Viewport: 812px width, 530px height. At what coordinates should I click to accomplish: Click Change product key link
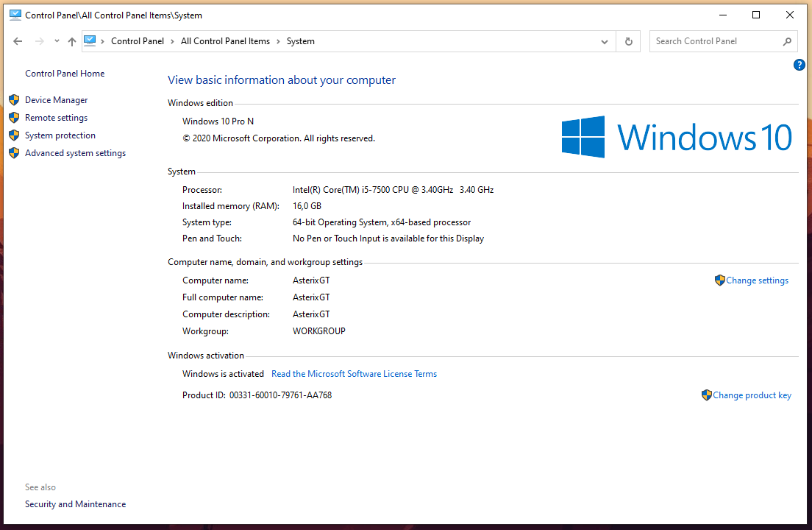pos(752,395)
